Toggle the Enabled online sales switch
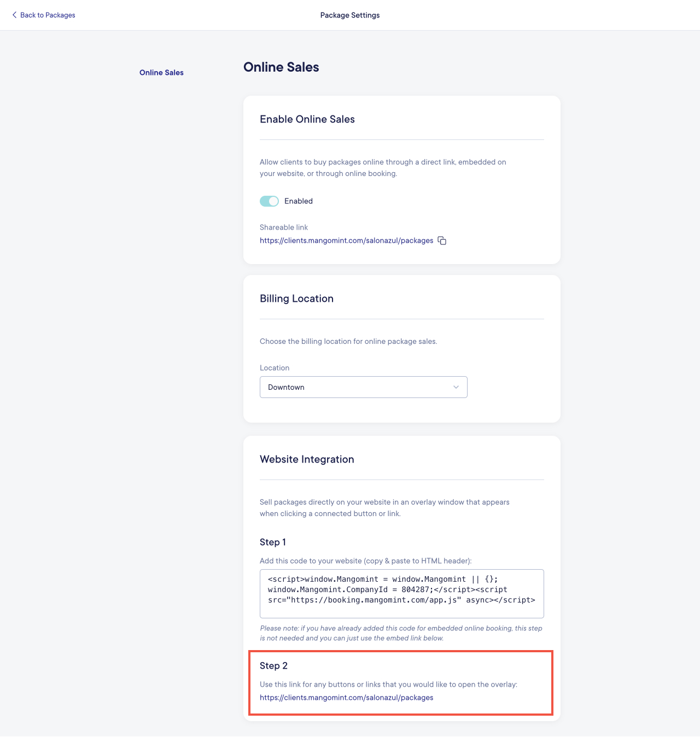Screen dimensions: 700x737 269,201
